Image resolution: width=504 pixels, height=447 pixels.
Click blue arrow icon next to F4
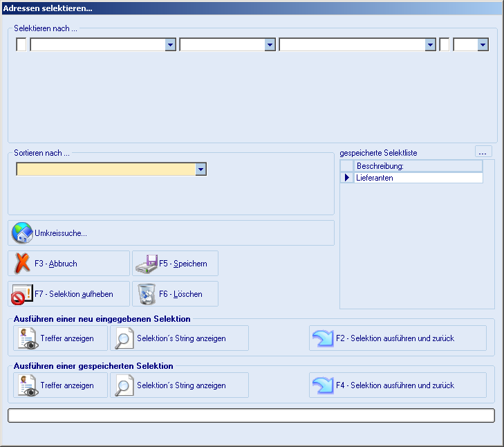(323, 385)
